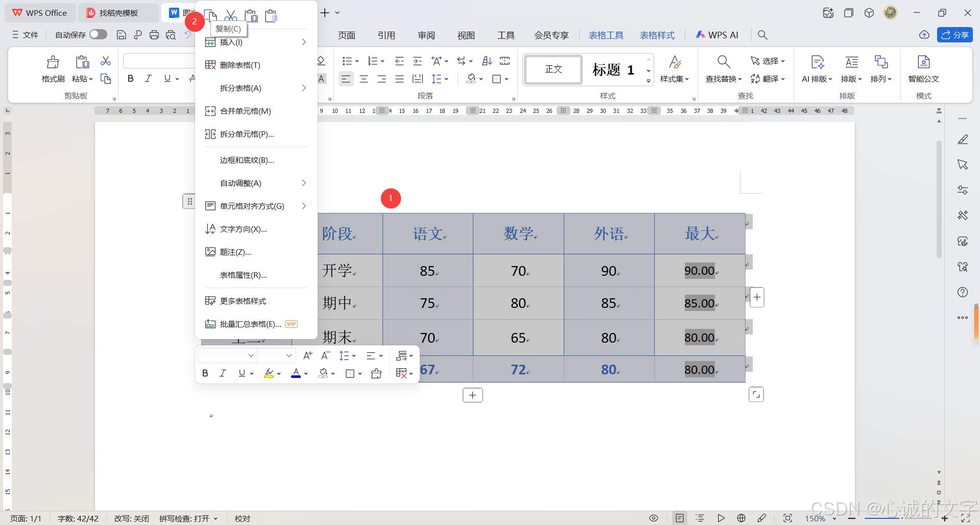Apply the Heading 1 (标题 1) style
The width and height of the screenshot is (980, 525).
613,69
